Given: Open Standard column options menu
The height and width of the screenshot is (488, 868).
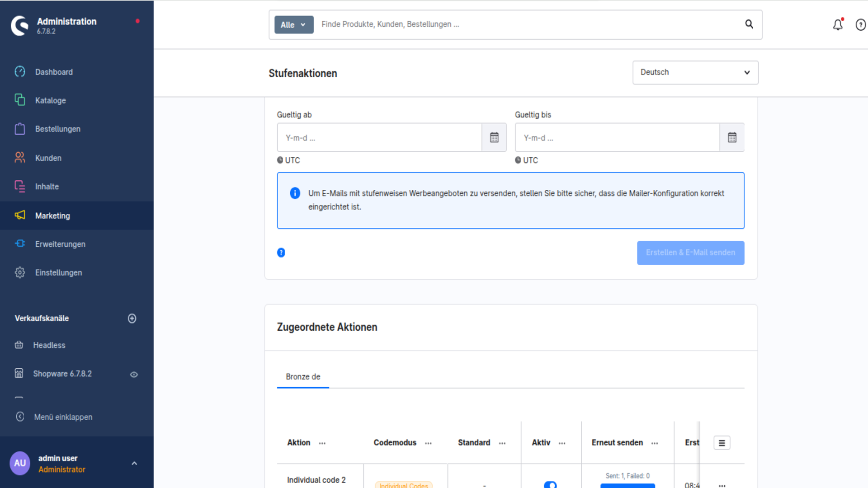Looking at the screenshot, I should (x=502, y=443).
